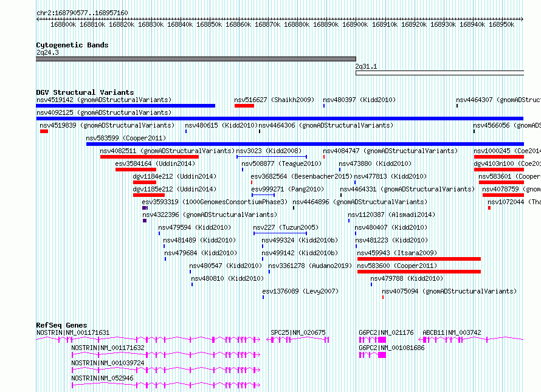541x392 pixels.
Task: Select the nsv516627 (Shaikh2009) variant label
Action: [x=274, y=100]
